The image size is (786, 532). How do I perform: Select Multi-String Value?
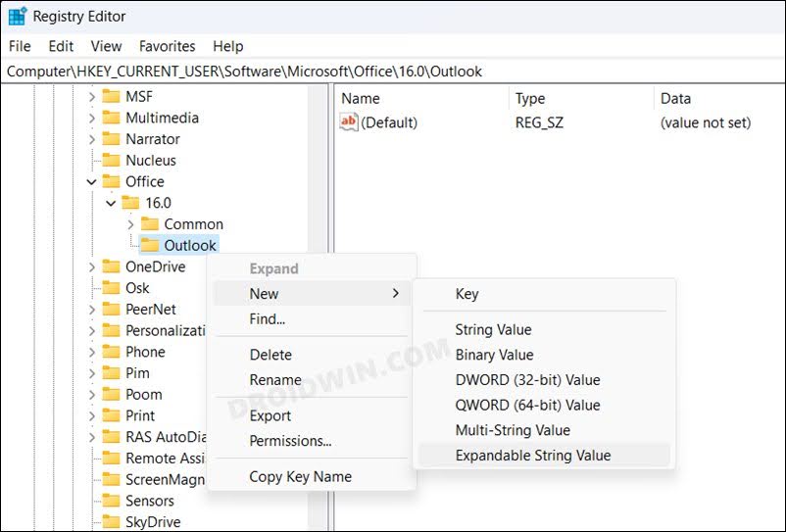pyautogui.click(x=544, y=430)
